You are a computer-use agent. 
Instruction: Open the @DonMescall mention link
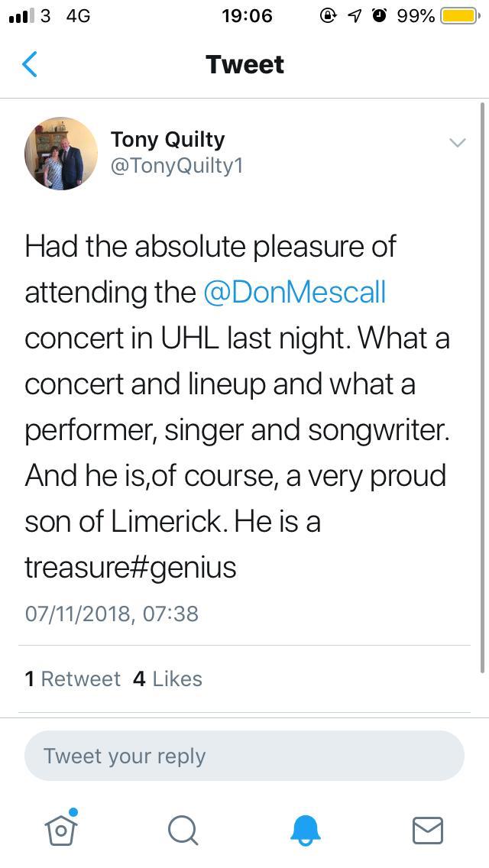[x=294, y=293]
